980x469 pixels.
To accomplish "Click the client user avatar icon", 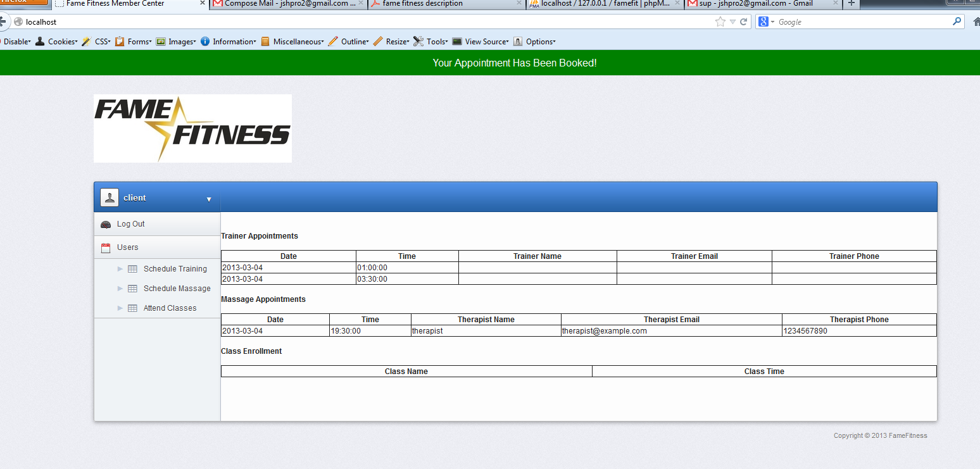I will 110,197.
